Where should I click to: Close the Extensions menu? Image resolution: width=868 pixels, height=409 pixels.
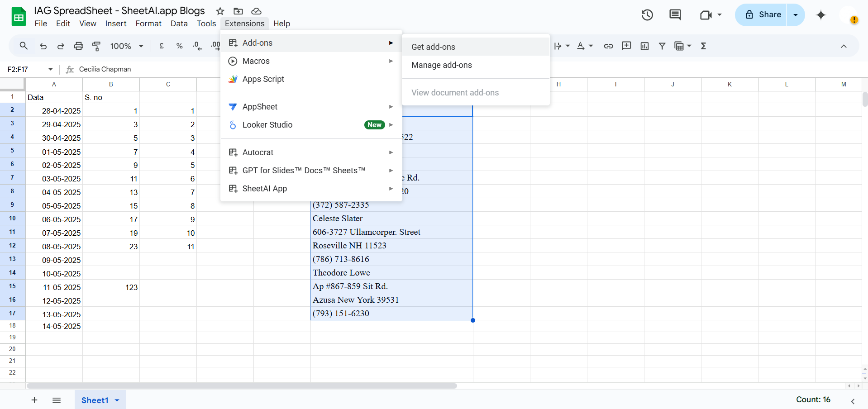click(244, 24)
